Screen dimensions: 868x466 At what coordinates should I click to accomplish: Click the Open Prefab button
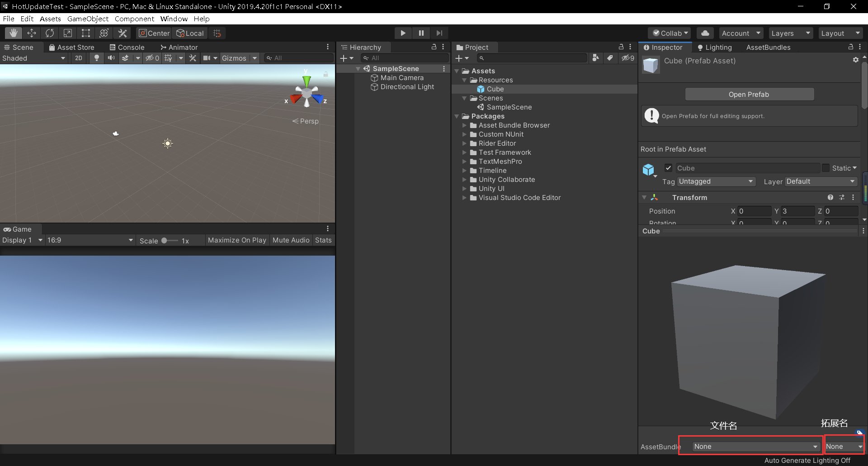[x=750, y=94]
